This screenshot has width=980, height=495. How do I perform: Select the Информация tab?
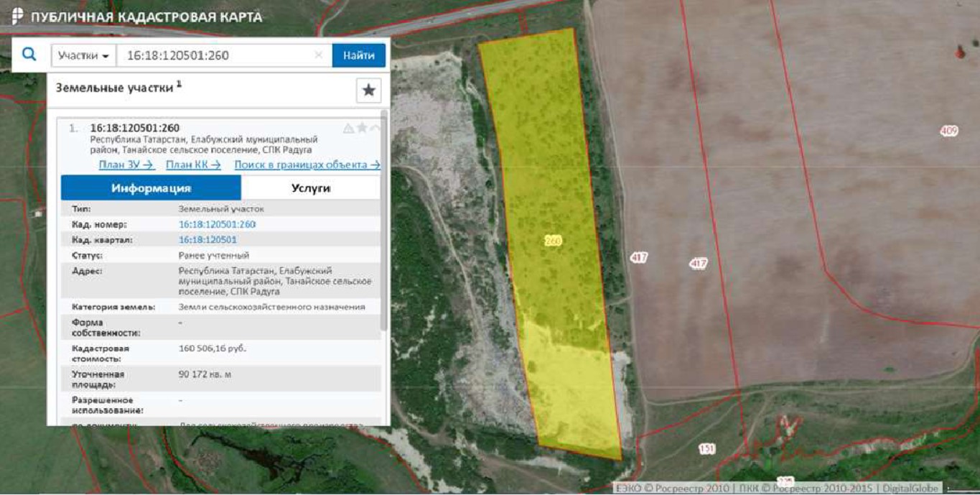151,188
